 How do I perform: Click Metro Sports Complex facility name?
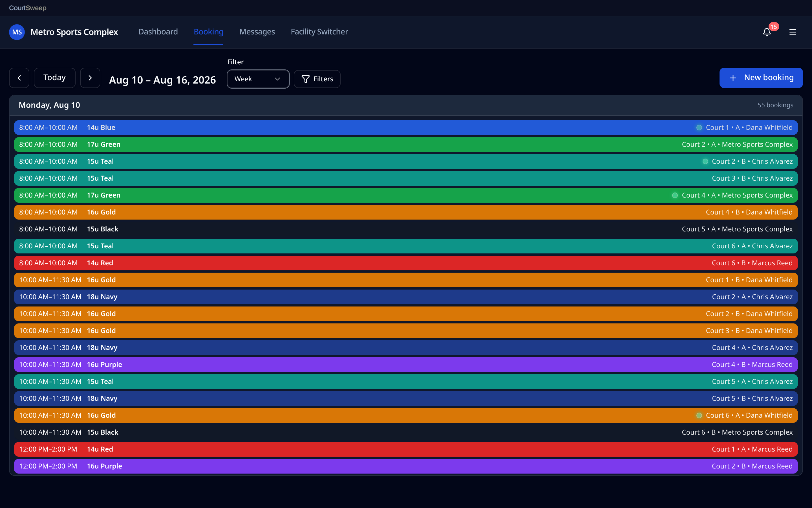[74, 32]
